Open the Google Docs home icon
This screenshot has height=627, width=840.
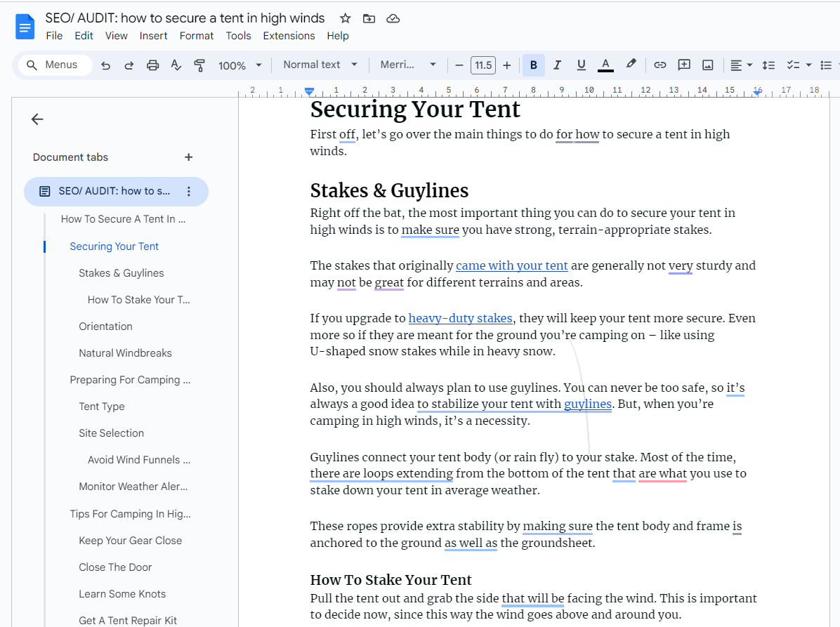point(25,27)
